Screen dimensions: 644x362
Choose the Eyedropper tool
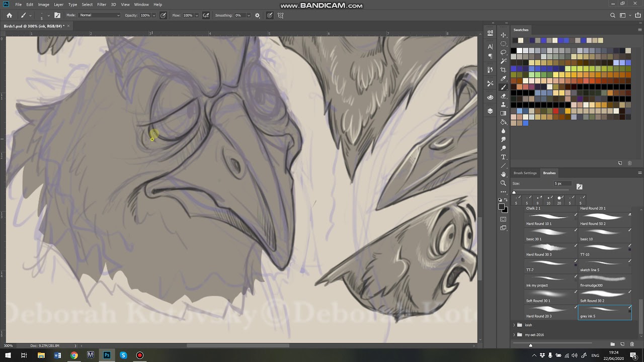click(503, 78)
